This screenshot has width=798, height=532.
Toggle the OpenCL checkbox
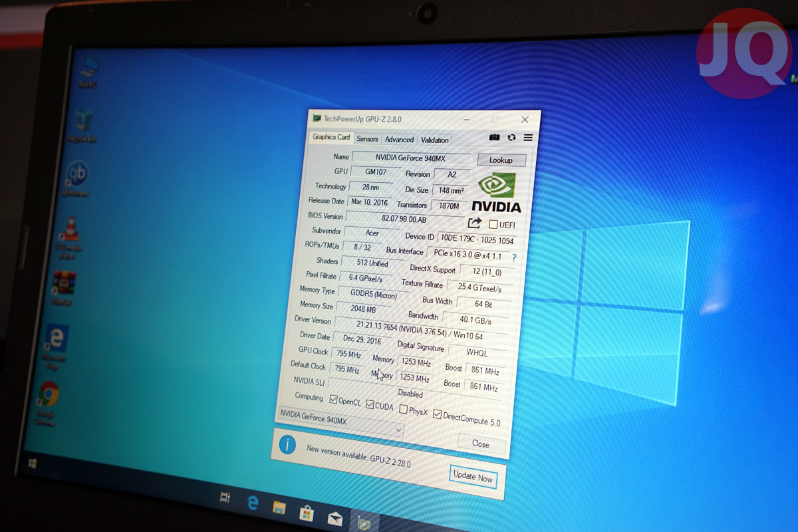334,400
